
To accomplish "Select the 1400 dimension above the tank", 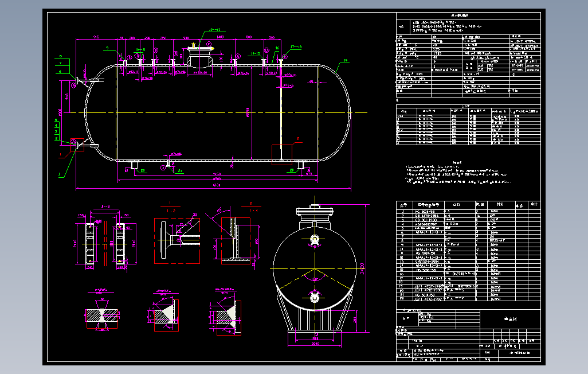I will click(220, 37).
